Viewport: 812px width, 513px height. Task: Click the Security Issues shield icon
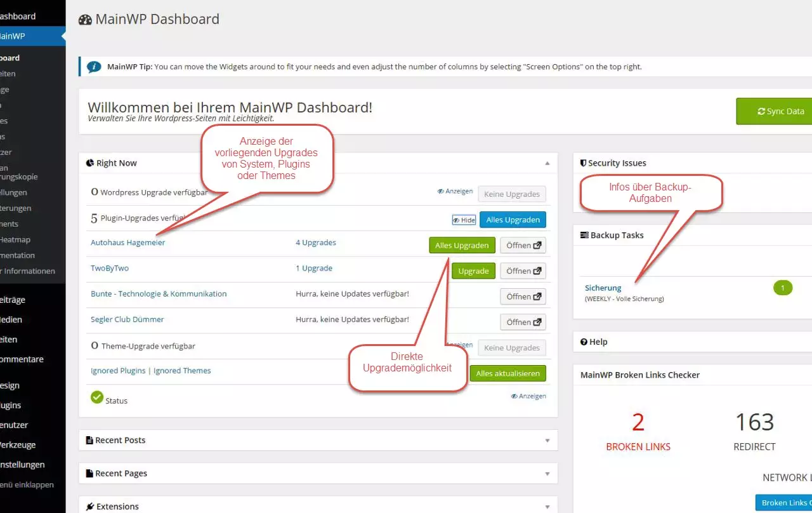pos(584,163)
